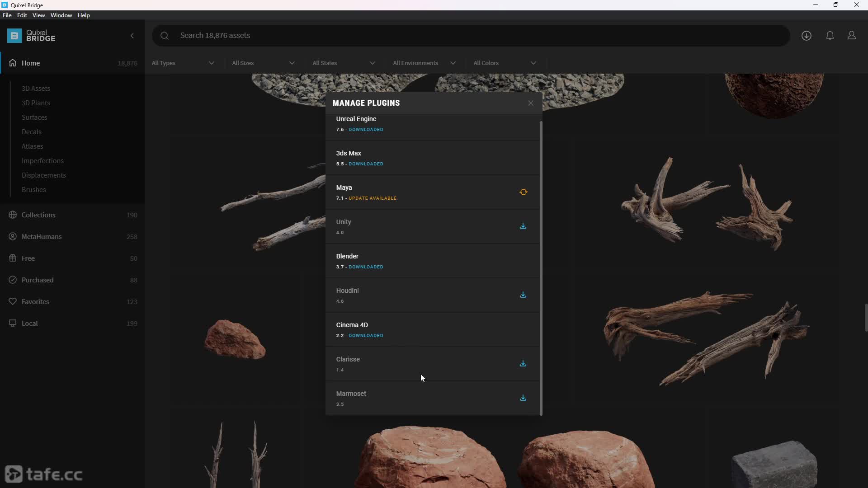868x488 pixels.
Task: Open the View menu
Action: pyautogui.click(x=39, y=15)
